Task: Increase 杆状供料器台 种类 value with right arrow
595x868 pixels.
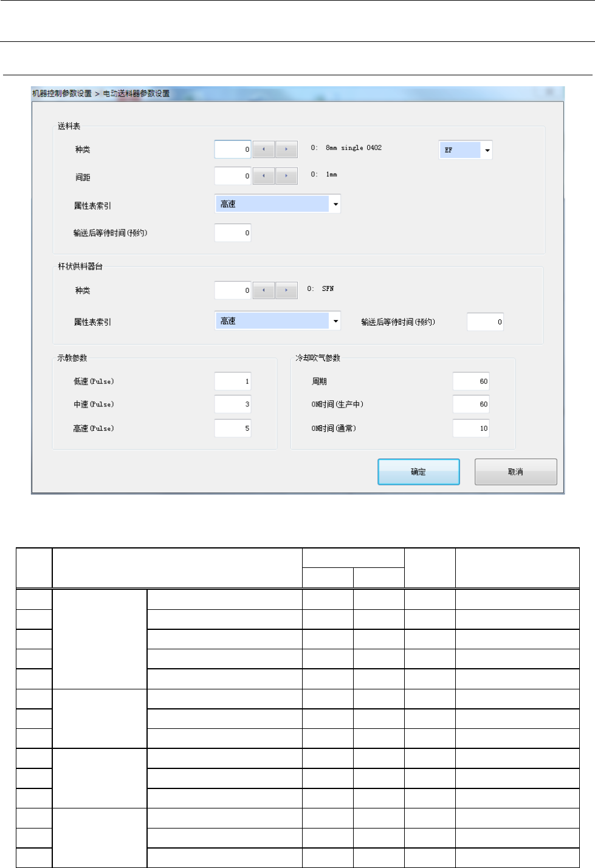Action: click(286, 290)
